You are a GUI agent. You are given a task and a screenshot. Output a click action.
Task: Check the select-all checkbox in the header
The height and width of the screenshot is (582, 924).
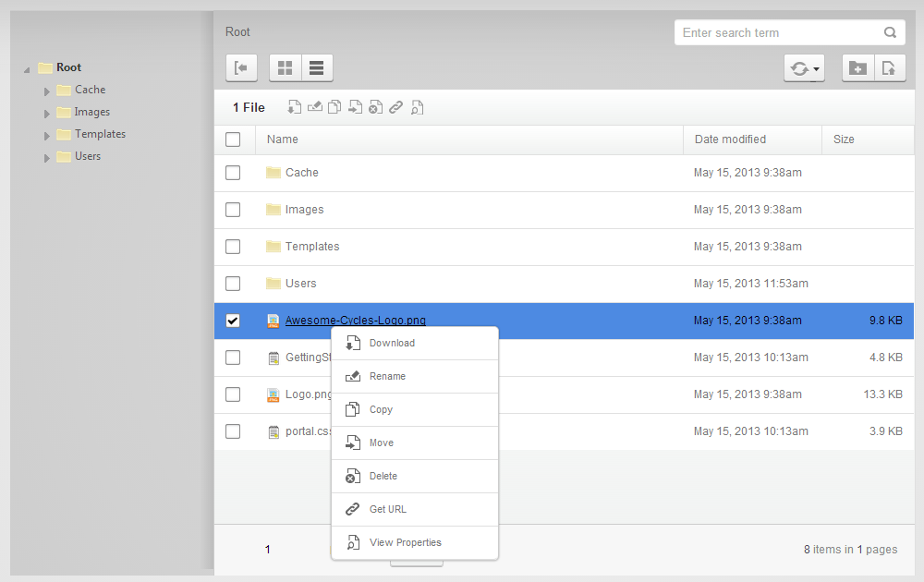(233, 139)
